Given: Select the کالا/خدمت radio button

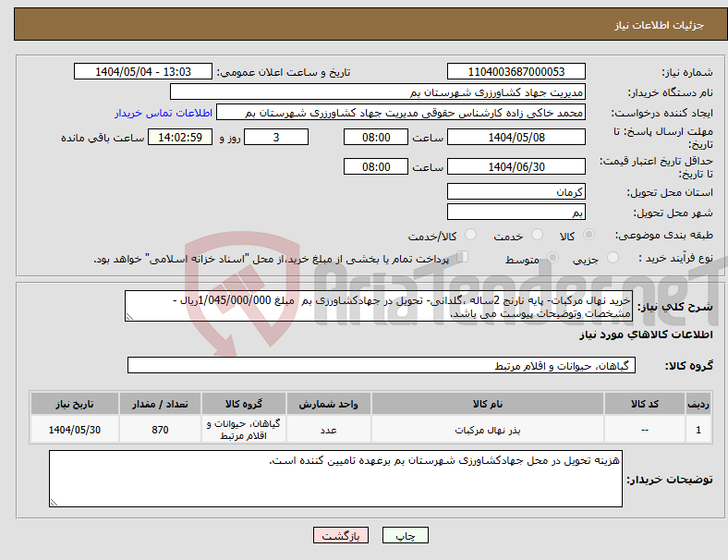Looking at the screenshot, I should click(x=471, y=235).
